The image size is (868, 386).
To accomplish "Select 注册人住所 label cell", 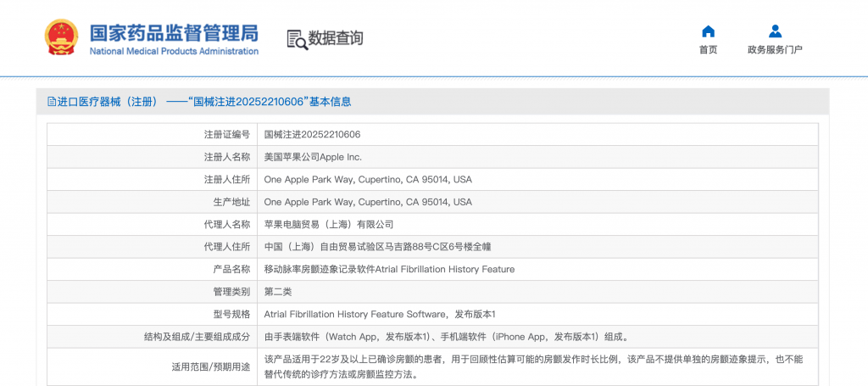I will coord(152,180).
